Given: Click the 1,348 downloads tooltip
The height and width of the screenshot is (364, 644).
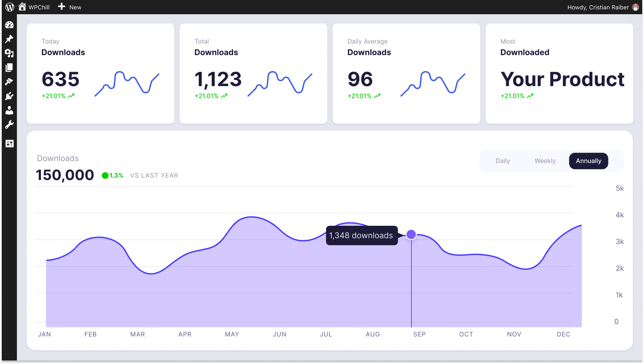Looking at the screenshot, I should click(361, 236).
